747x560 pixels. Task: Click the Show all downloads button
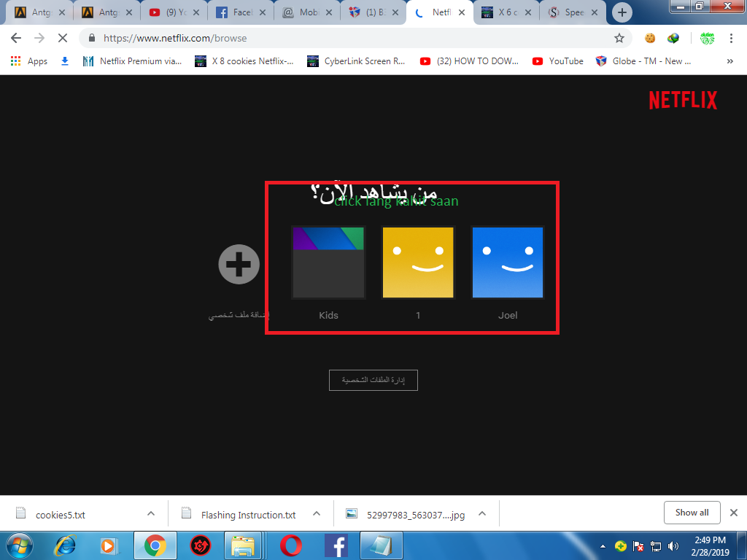(x=692, y=513)
